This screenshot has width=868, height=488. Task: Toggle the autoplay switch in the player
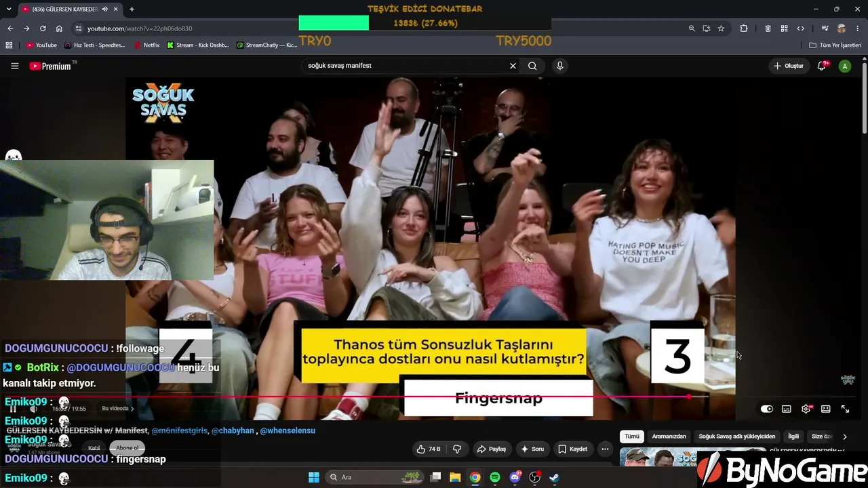[766, 409]
